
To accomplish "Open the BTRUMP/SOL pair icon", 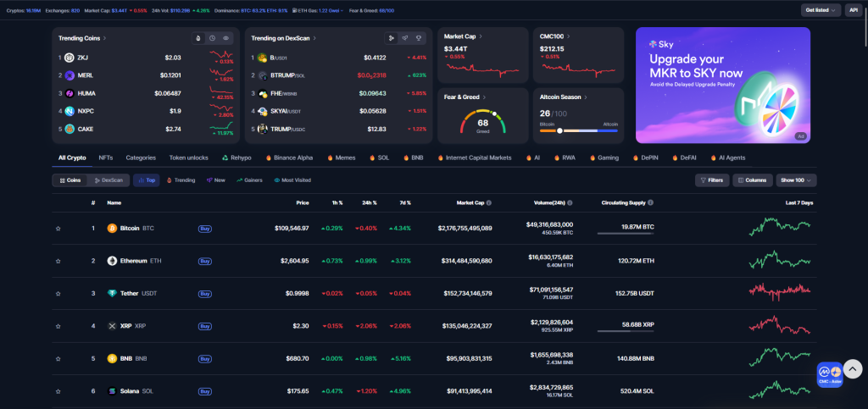I will click(x=263, y=75).
